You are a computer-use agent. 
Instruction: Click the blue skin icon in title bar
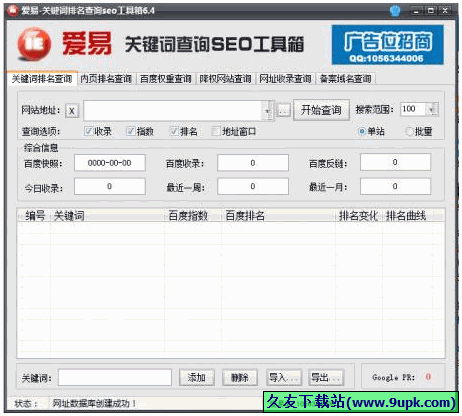[395, 11]
